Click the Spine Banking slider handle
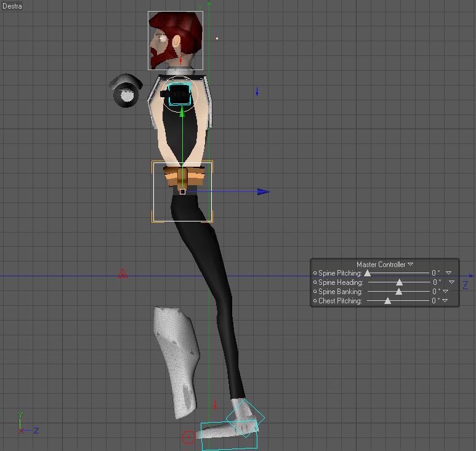476x451 pixels. (398, 292)
